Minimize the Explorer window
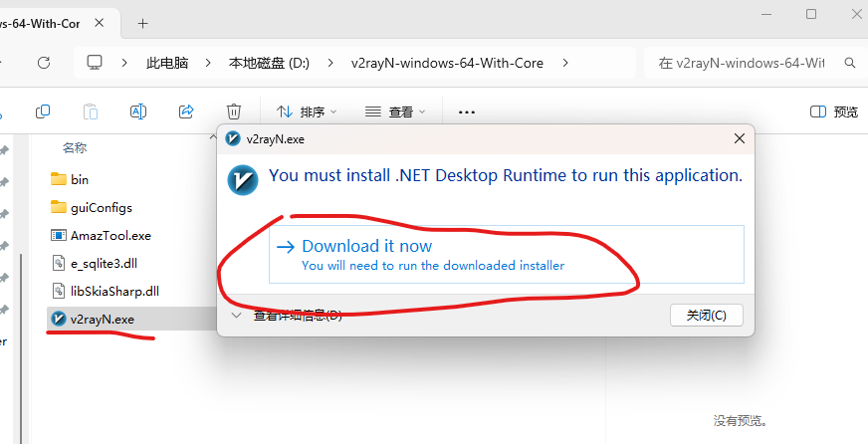This screenshot has width=868, height=444. (x=766, y=14)
